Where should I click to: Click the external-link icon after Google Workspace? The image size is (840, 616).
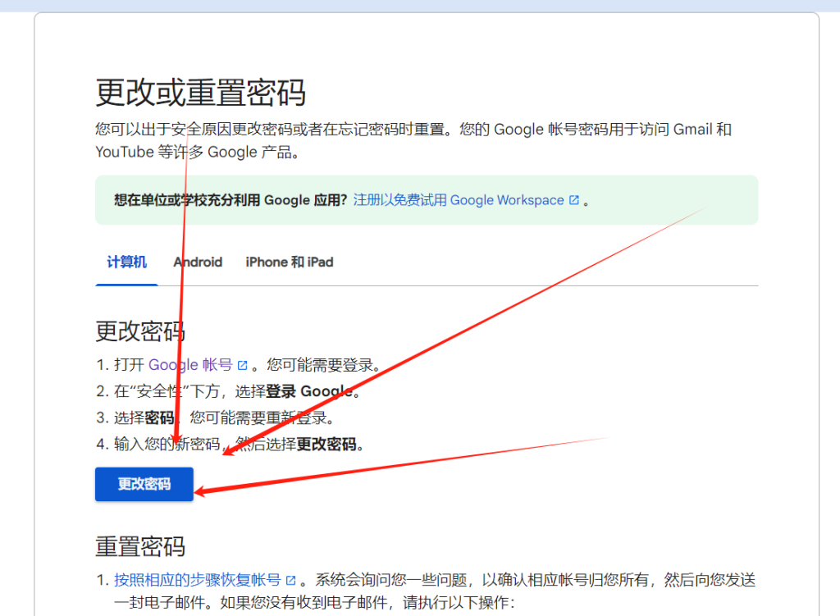pyautogui.click(x=574, y=200)
